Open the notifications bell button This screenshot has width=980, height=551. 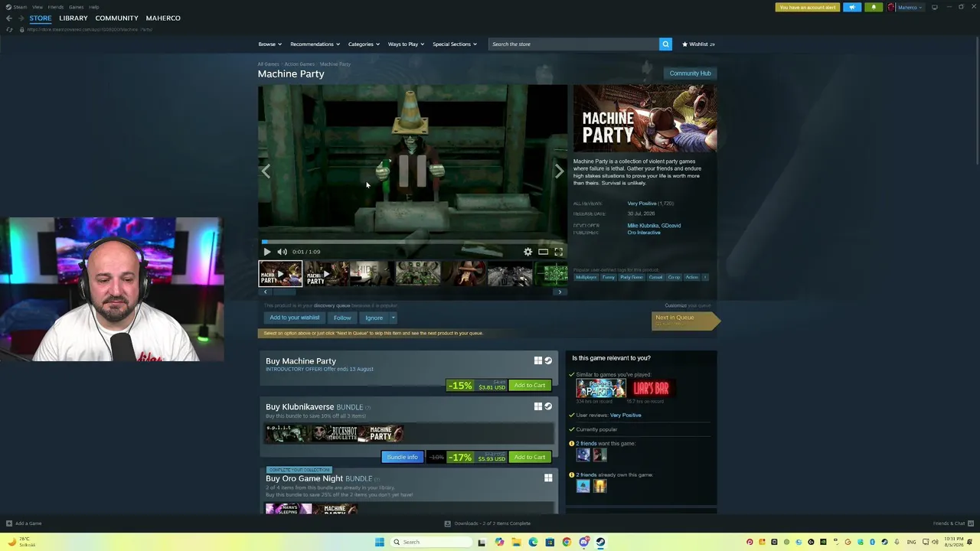coord(874,8)
